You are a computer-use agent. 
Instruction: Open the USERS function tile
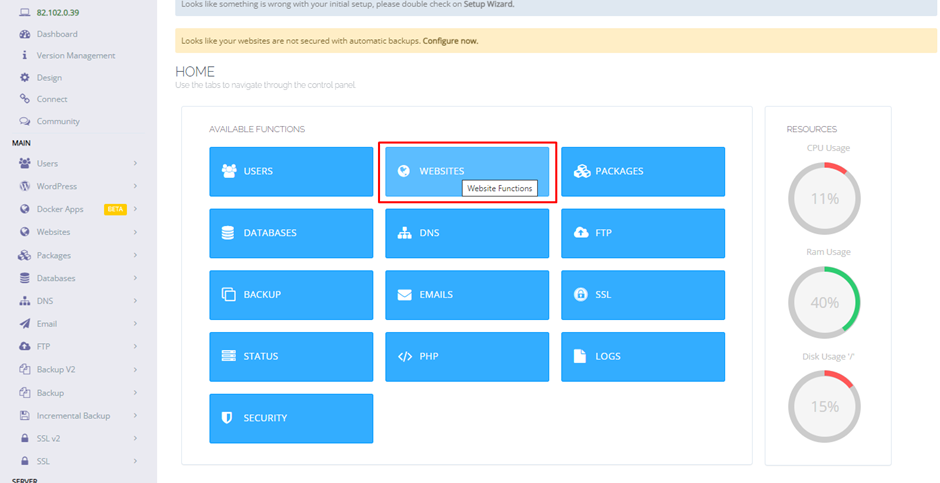click(291, 171)
